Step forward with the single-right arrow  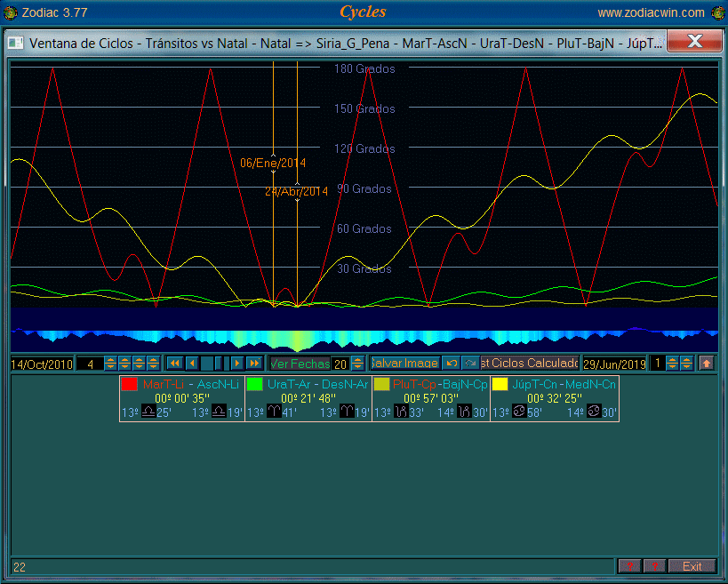(x=236, y=364)
